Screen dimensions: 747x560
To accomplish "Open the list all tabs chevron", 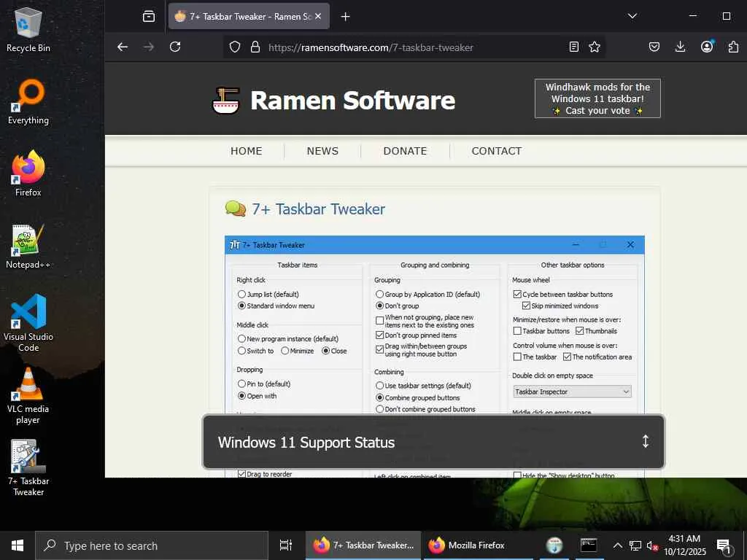I will [x=632, y=16].
